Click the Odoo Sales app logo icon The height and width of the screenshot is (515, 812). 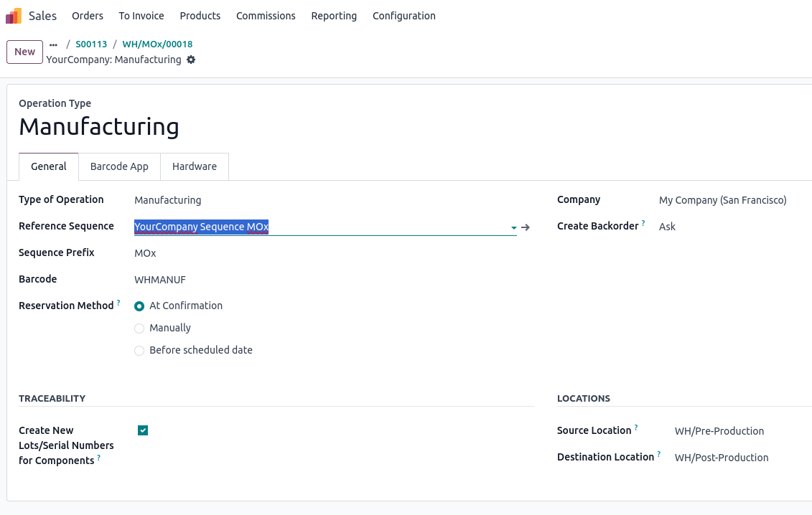(x=14, y=16)
